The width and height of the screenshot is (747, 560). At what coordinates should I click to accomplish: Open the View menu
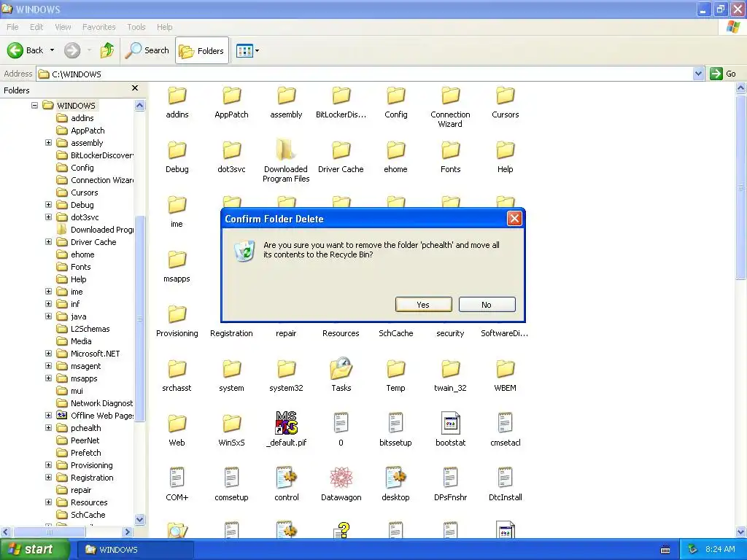[63, 27]
